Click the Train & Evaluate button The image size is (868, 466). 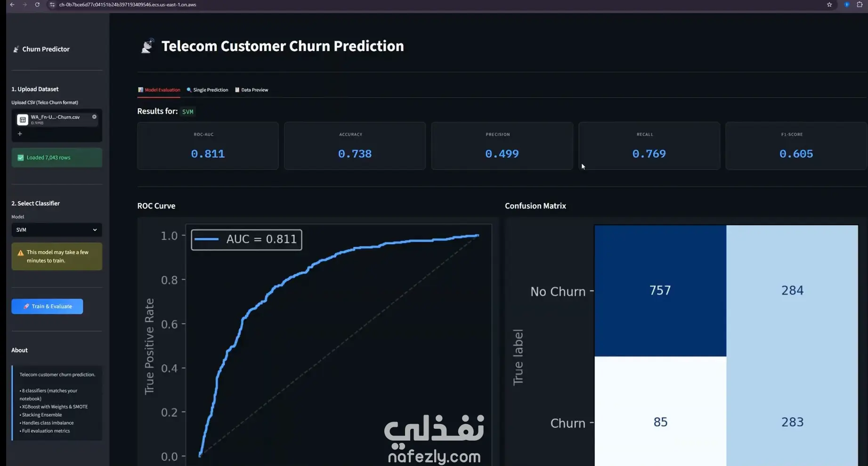click(47, 306)
